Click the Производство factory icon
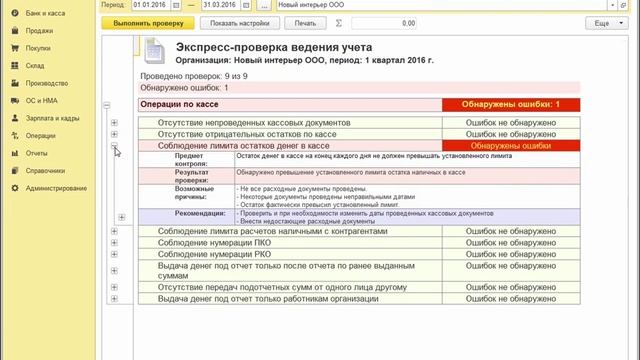 [15, 83]
